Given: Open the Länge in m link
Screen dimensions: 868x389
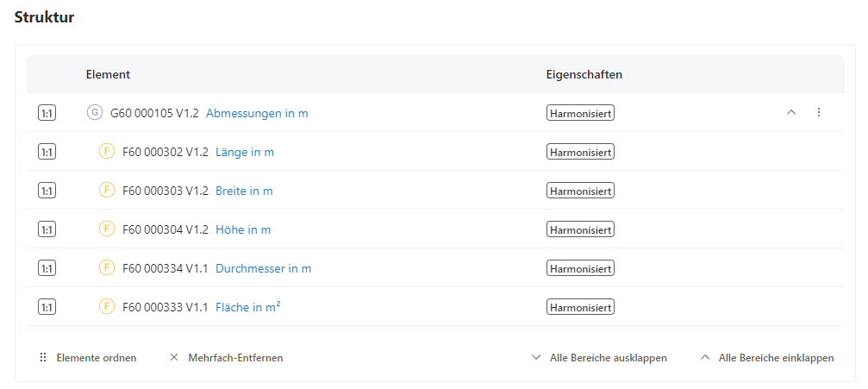Looking at the screenshot, I should coord(245,152).
